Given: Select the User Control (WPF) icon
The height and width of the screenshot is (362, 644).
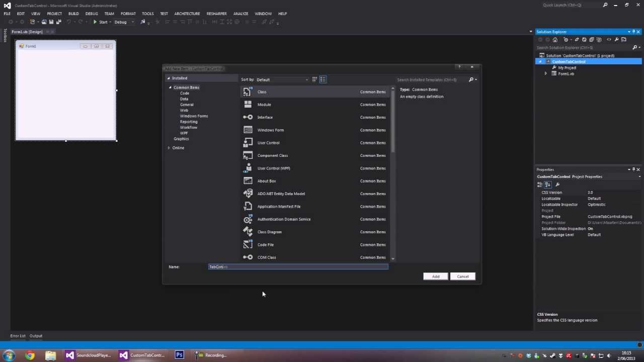Looking at the screenshot, I should (248, 168).
